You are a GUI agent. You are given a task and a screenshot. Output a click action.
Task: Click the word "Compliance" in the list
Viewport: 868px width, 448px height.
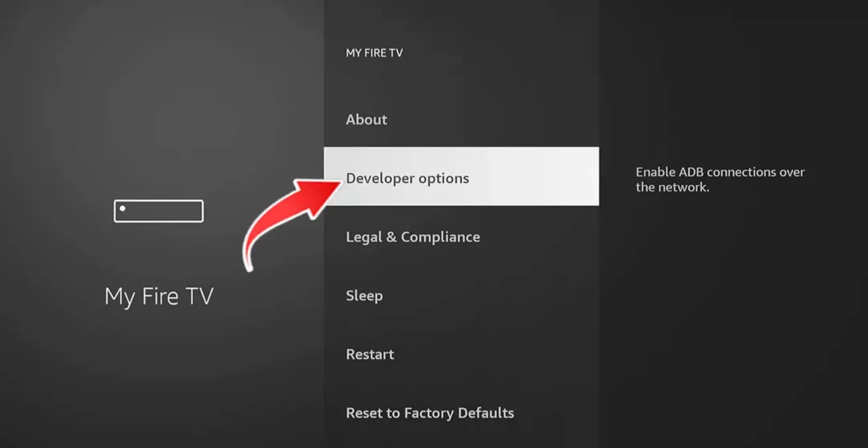440,237
